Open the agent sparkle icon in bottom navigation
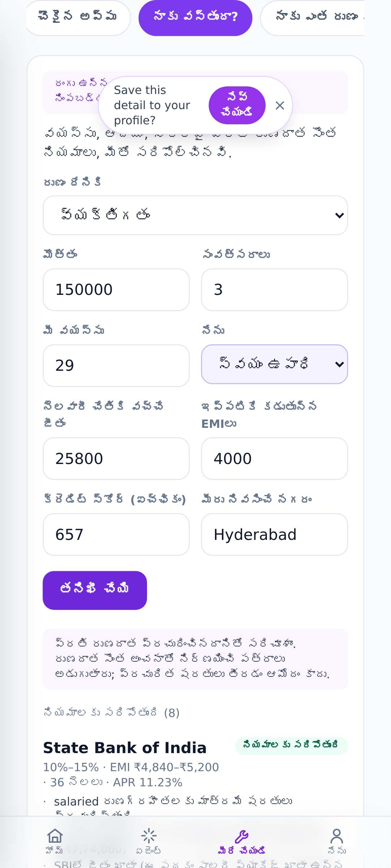 point(149,835)
